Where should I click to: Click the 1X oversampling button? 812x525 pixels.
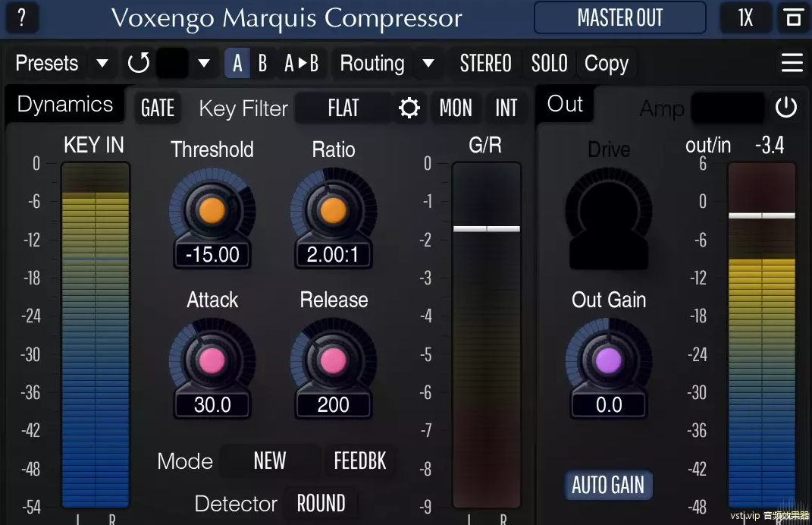coord(745,17)
